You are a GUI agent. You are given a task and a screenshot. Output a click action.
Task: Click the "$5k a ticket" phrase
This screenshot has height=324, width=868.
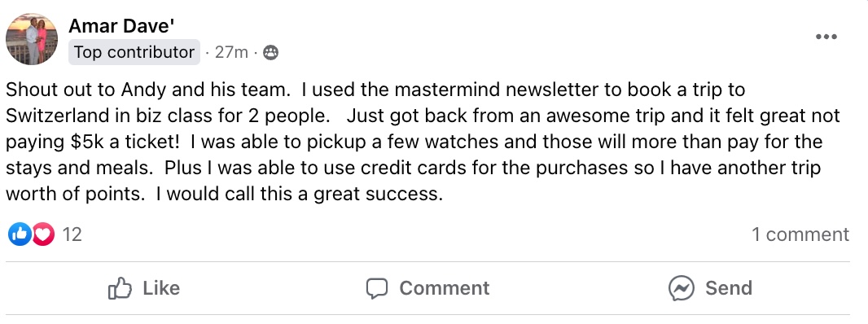pyautogui.click(x=125, y=142)
